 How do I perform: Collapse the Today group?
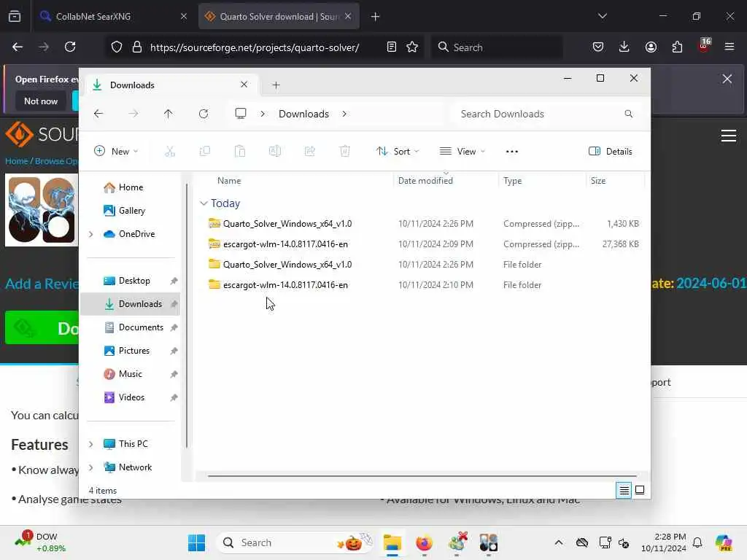[x=204, y=203]
